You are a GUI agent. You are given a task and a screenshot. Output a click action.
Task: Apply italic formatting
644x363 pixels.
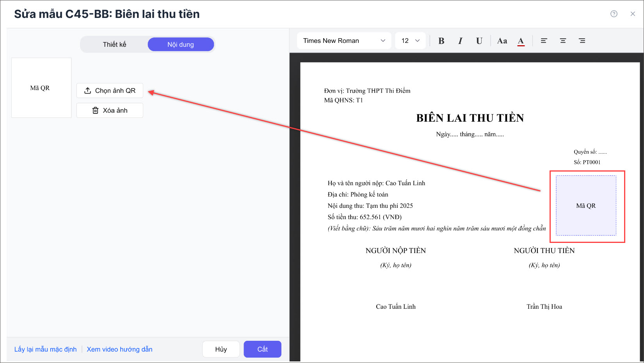click(x=460, y=41)
